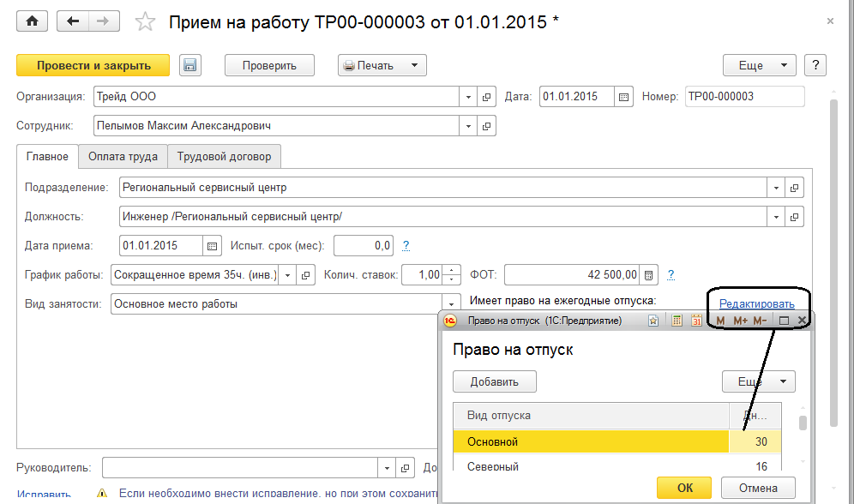The height and width of the screenshot is (504, 854).
Task: Expand the График работы dropdown
Action: click(x=286, y=274)
